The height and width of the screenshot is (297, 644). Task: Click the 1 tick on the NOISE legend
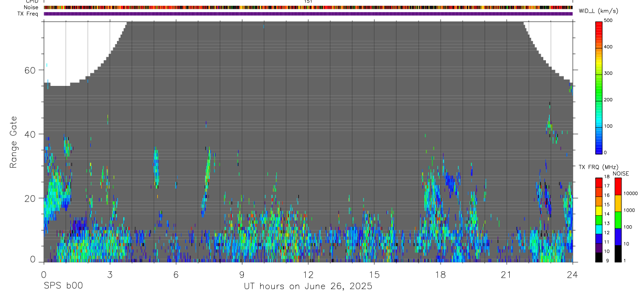(625, 260)
